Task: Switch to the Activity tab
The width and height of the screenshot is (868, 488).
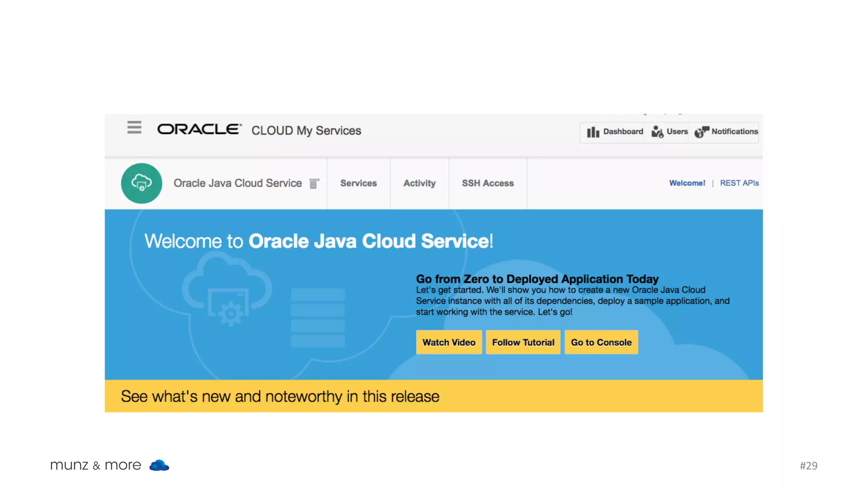Action: tap(419, 183)
